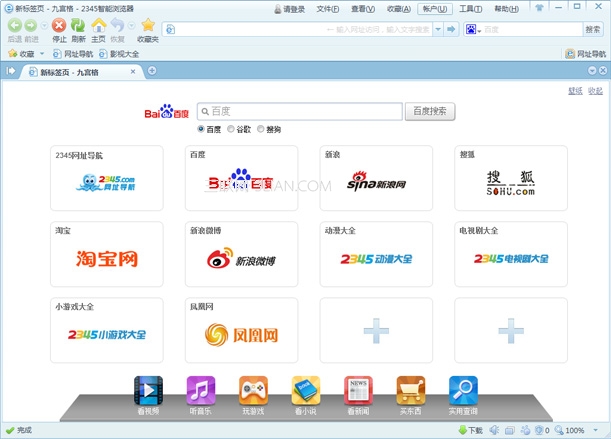Click the 听音乐 music note dock icon

201,390
